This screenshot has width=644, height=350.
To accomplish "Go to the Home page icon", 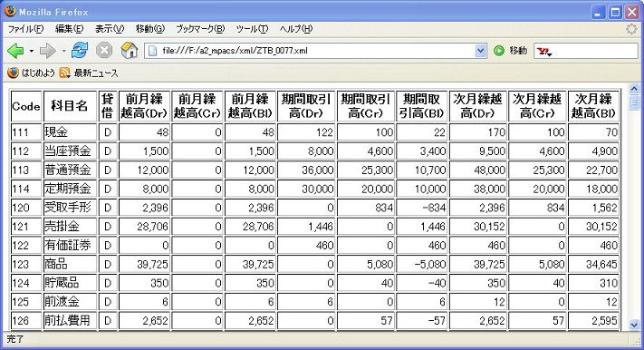I will [x=129, y=51].
